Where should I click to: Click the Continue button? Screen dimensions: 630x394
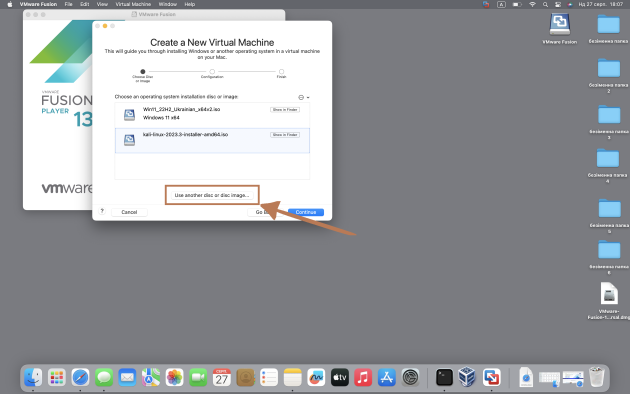[x=306, y=212]
